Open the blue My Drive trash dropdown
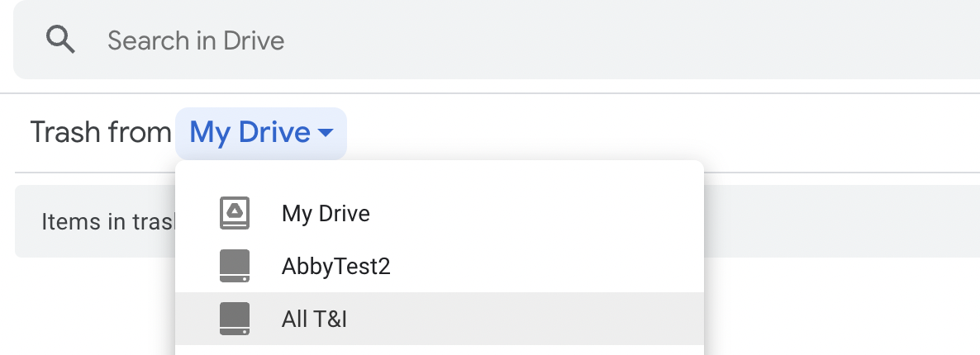 tap(260, 133)
